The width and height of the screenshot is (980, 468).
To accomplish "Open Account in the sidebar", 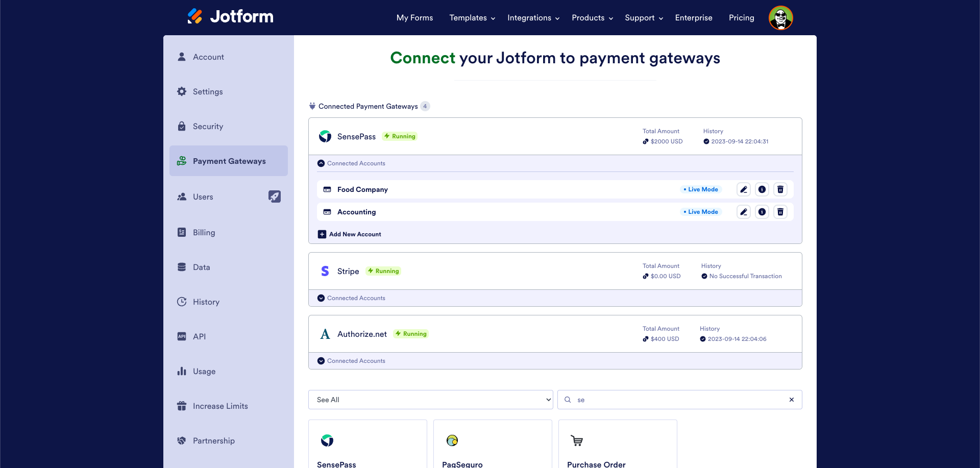I will click(229, 57).
